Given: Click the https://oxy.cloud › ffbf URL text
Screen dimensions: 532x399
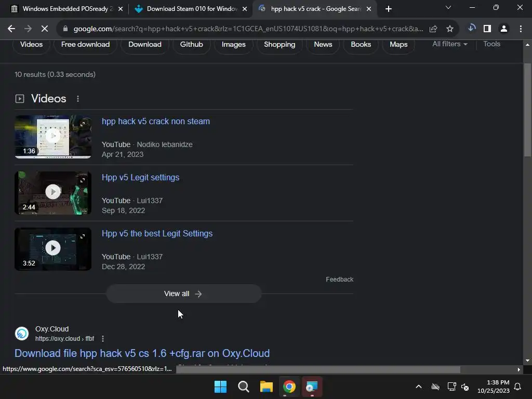Looking at the screenshot, I should point(65,339).
